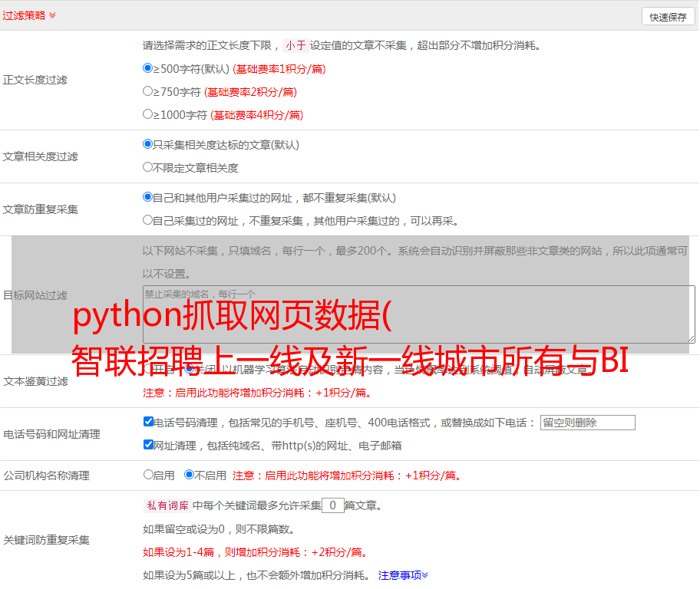Choose 只采集相关度达标的文章 radio button
This screenshot has height=589, width=700.
(147, 144)
